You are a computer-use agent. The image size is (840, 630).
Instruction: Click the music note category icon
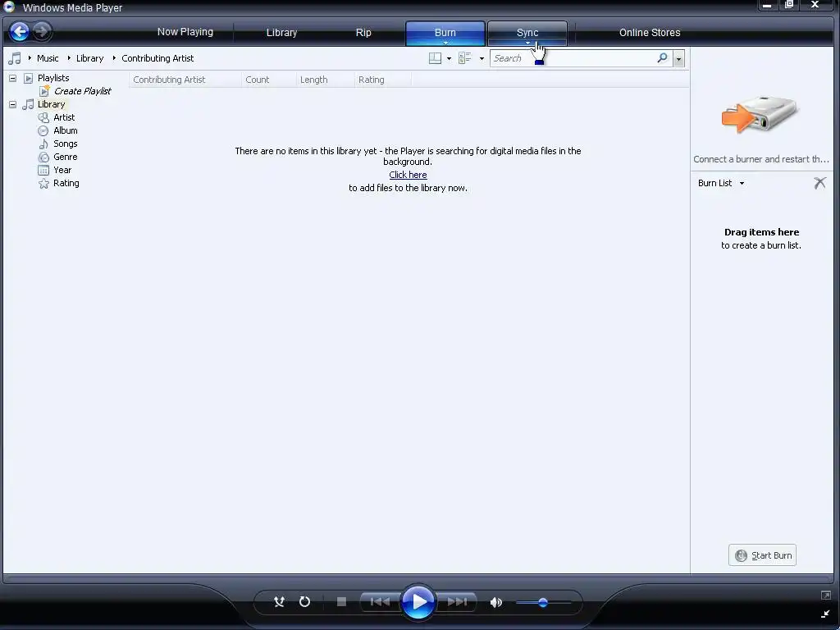(x=15, y=58)
